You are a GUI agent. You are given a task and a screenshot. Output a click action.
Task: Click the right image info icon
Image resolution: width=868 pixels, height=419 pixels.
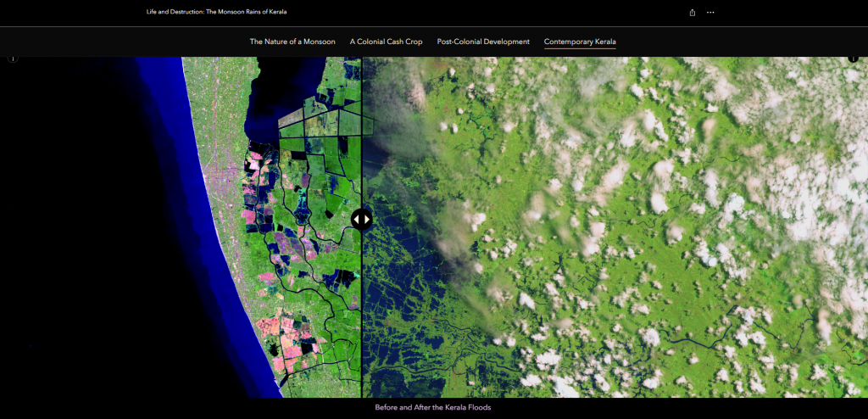(853, 59)
